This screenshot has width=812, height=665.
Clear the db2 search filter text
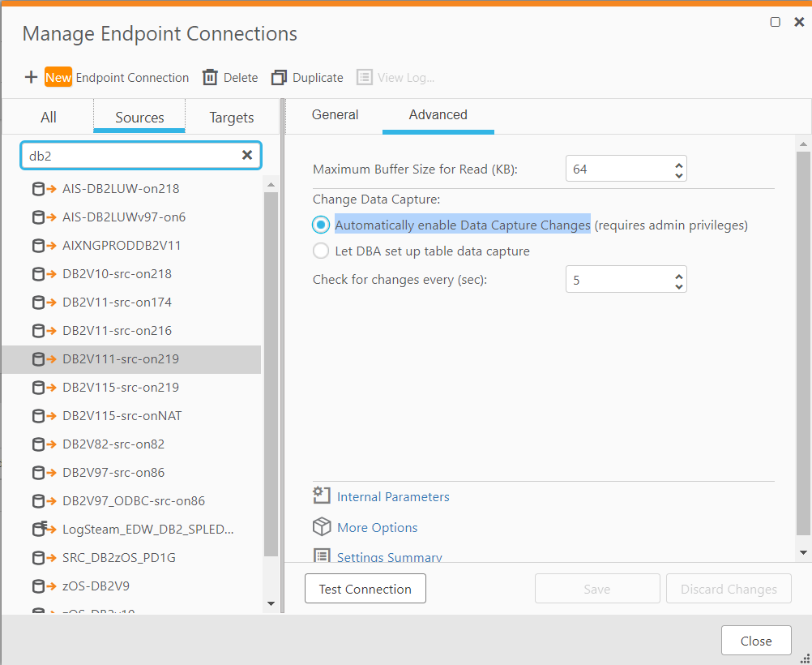247,155
